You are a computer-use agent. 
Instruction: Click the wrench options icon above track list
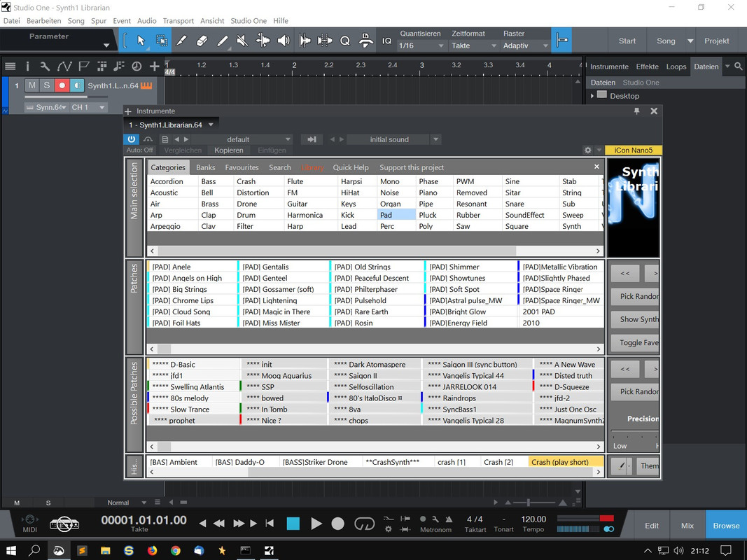pyautogui.click(x=45, y=66)
